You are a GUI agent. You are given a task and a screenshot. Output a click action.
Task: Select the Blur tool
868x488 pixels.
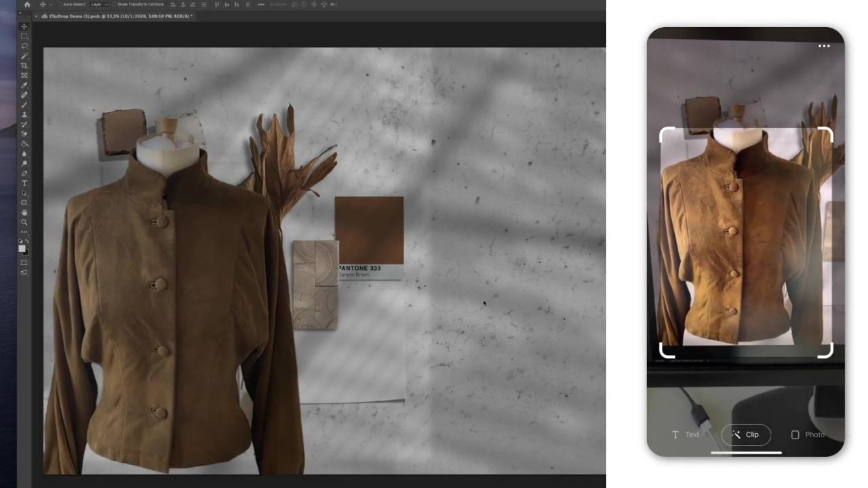tap(24, 154)
